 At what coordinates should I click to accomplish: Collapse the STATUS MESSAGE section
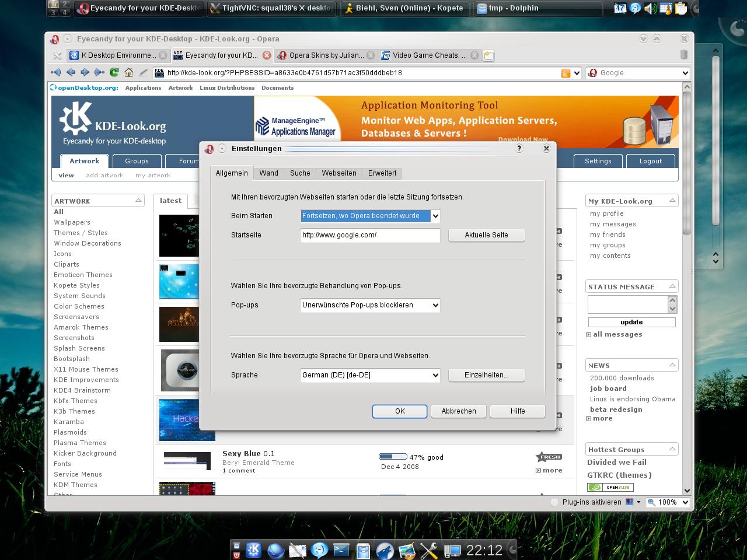[672, 286]
